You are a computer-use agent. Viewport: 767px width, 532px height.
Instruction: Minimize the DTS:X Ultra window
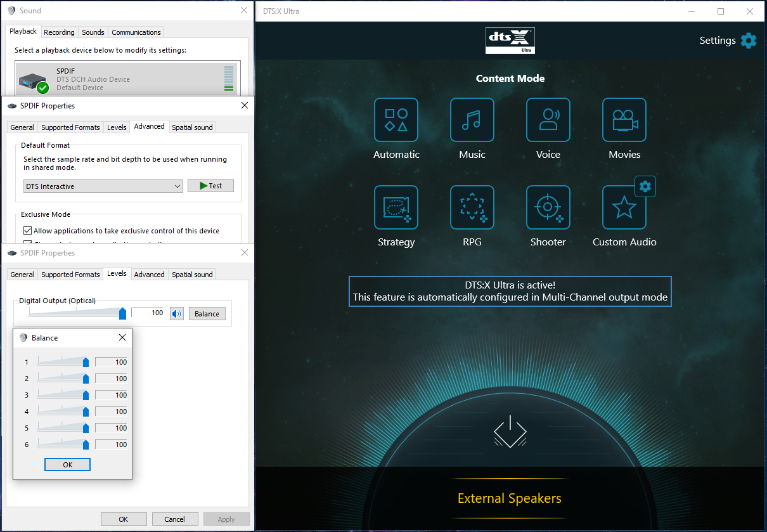(692, 11)
